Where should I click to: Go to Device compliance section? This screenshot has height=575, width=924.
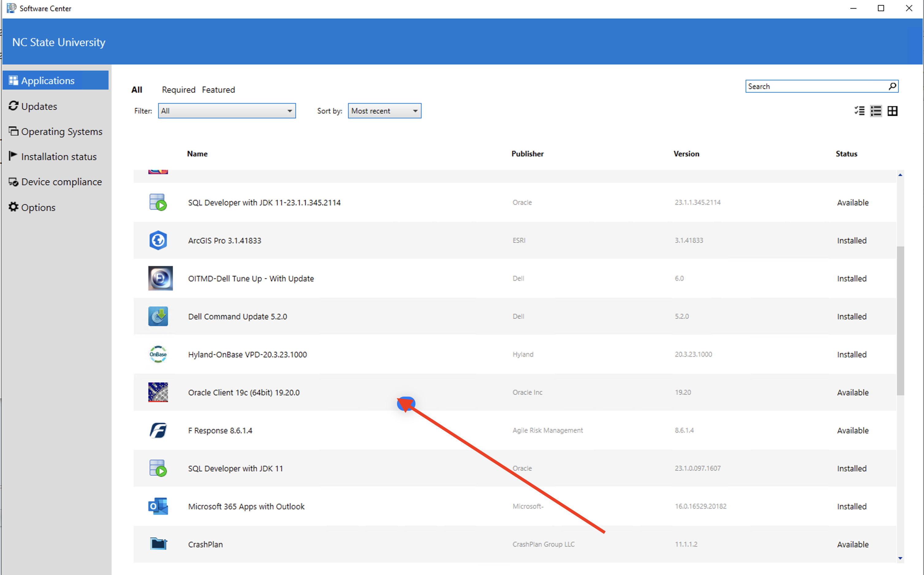[61, 182]
